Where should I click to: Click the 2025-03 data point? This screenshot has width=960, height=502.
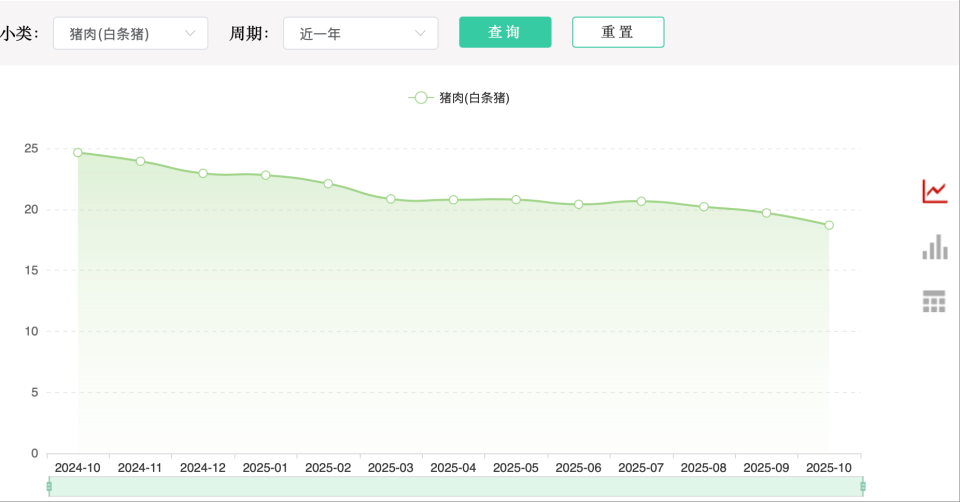(x=391, y=199)
